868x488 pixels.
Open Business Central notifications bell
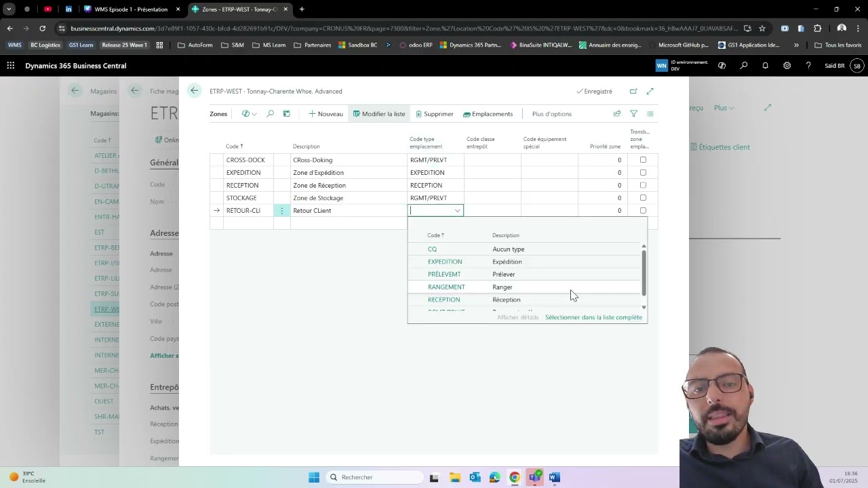[x=766, y=66]
